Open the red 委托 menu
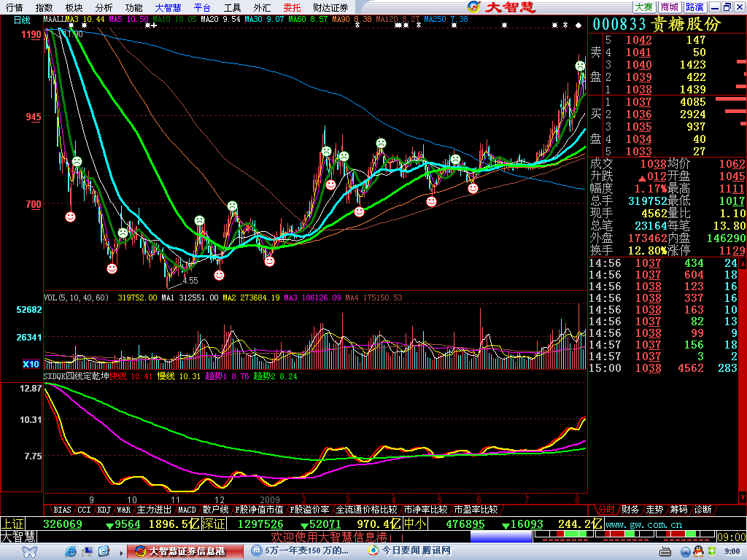747x560 pixels. pyautogui.click(x=292, y=7)
